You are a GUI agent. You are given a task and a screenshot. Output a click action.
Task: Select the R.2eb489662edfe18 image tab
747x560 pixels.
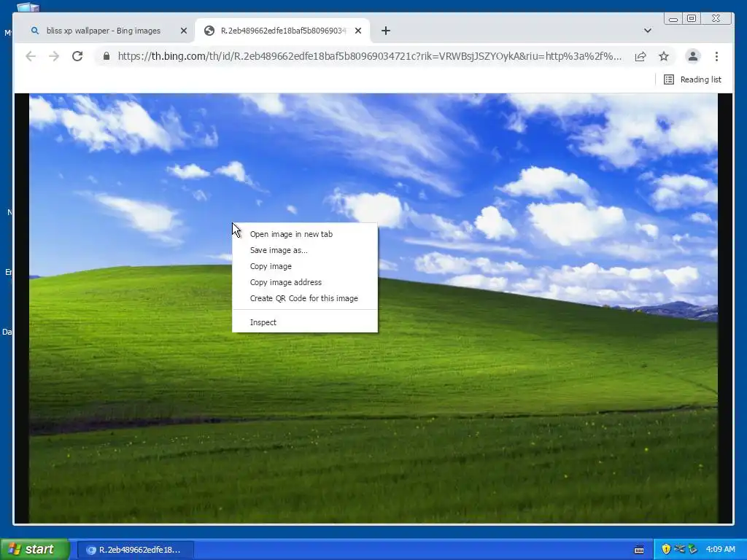coord(283,31)
